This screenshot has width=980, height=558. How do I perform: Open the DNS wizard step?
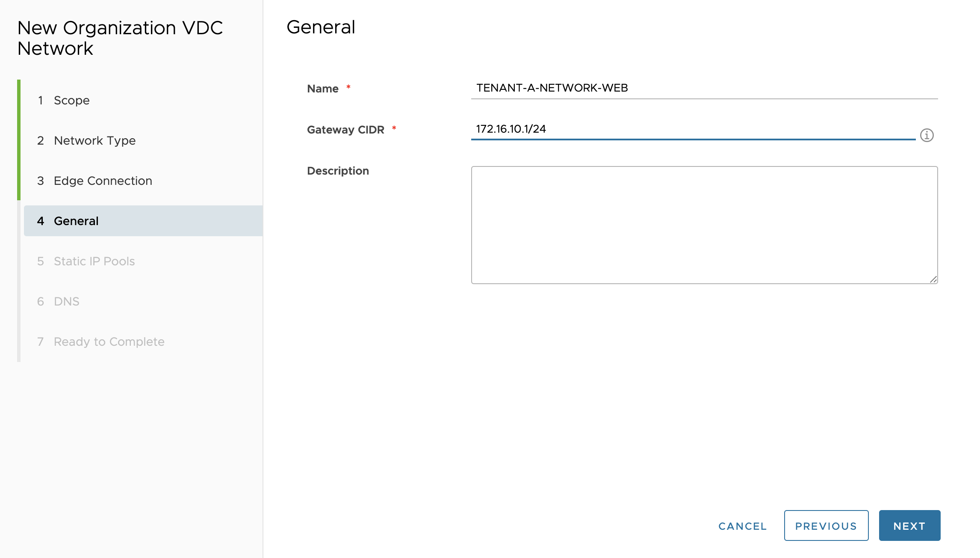(x=66, y=301)
